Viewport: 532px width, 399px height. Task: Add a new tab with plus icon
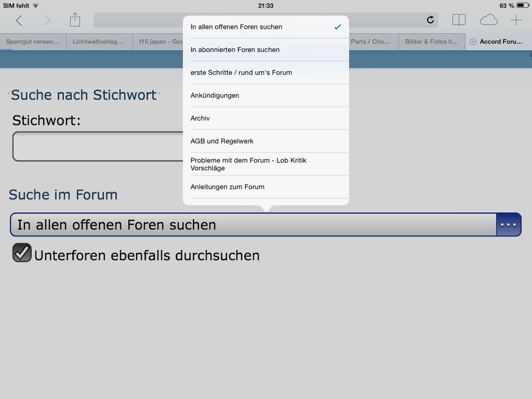[516, 20]
